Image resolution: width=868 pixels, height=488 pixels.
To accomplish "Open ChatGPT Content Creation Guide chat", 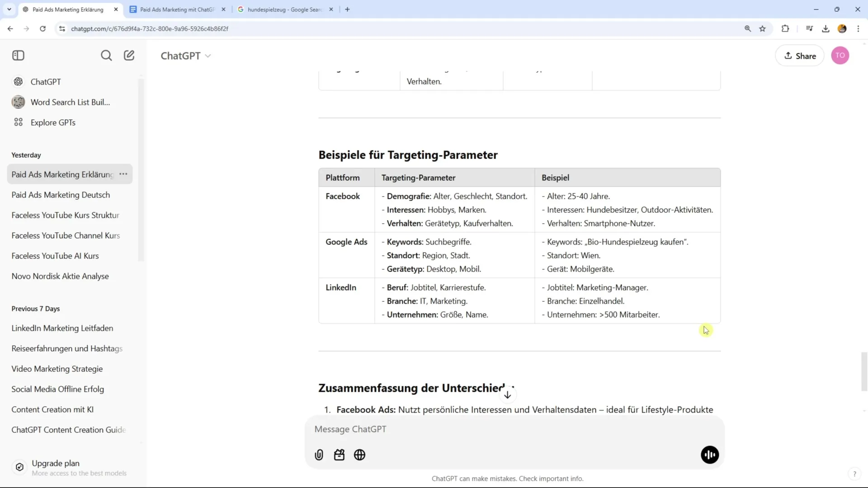I will tap(69, 430).
